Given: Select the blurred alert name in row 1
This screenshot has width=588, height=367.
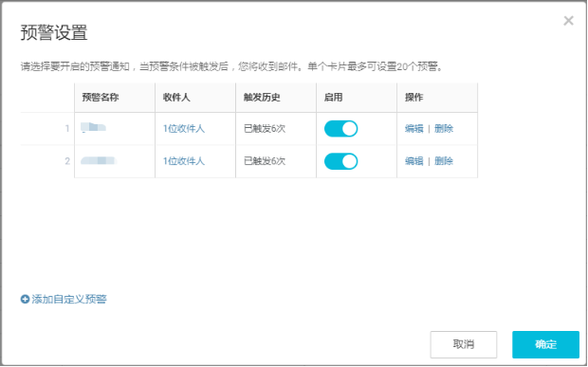Looking at the screenshot, I should pos(93,127).
